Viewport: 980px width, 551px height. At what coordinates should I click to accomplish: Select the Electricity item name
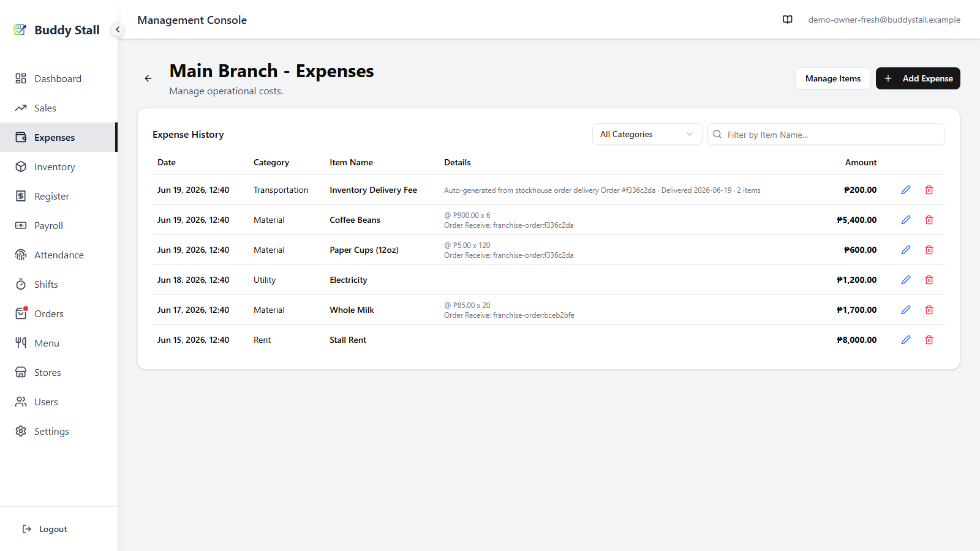click(x=349, y=280)
